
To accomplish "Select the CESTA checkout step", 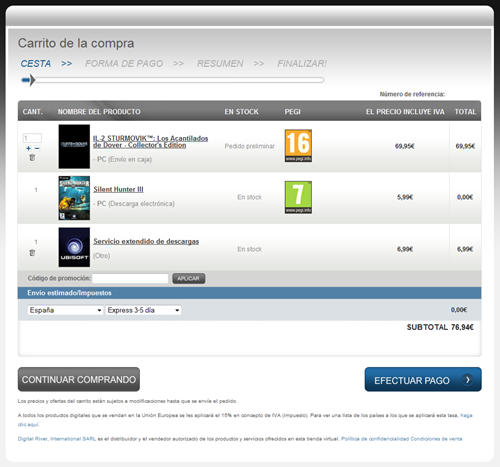I will click(x=36, y=63).
